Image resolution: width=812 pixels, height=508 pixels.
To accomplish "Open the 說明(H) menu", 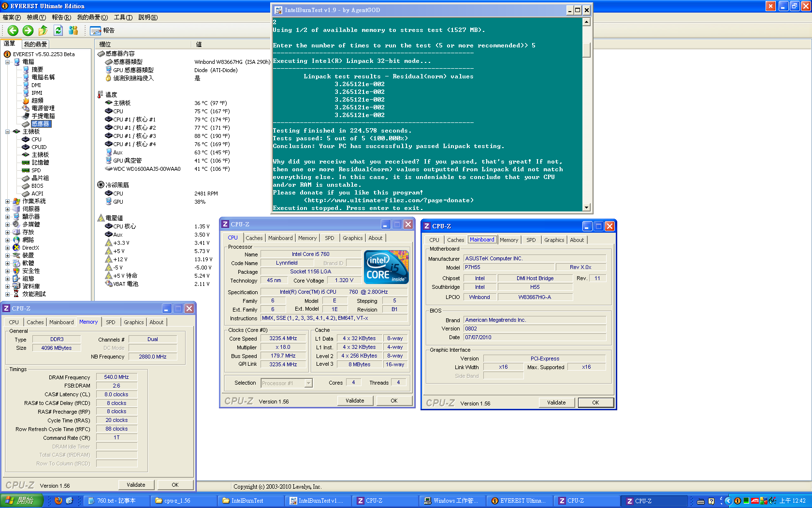I will [x=148, y=17].
